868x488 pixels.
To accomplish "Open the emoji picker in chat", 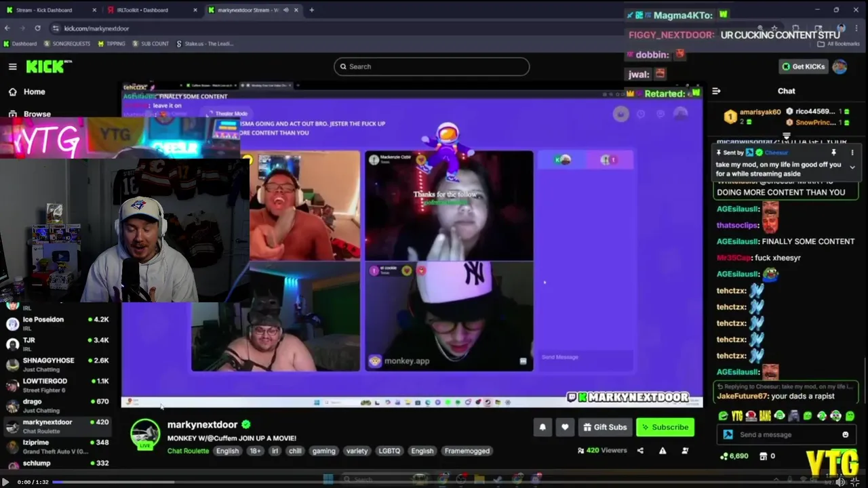I will (845, 434).
